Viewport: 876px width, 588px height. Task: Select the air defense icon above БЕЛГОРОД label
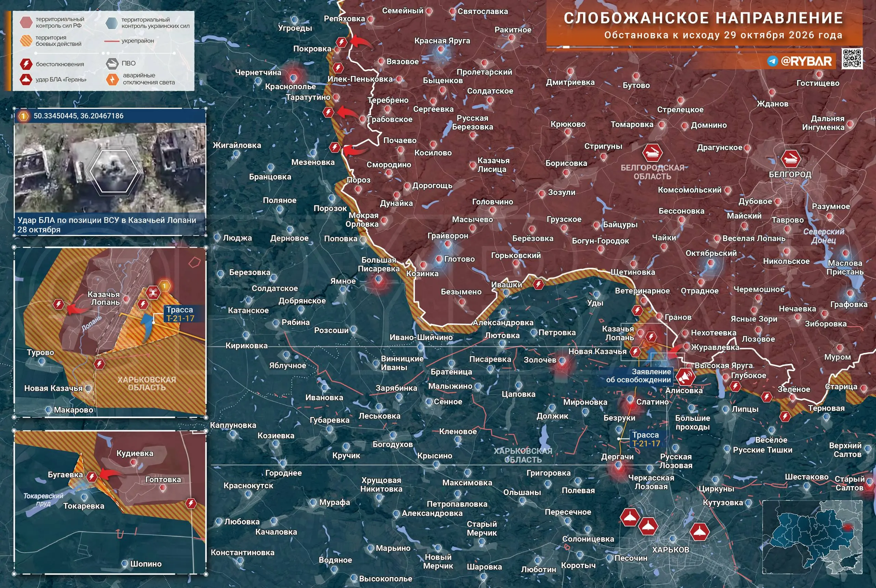[791, 159]
